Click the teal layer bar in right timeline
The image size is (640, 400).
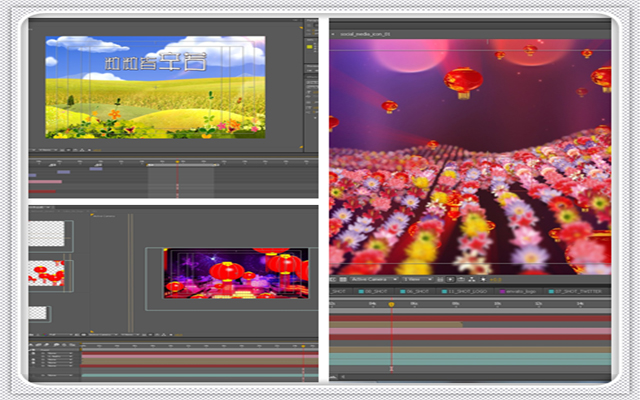pyautogui.click(x=470, y=356)
